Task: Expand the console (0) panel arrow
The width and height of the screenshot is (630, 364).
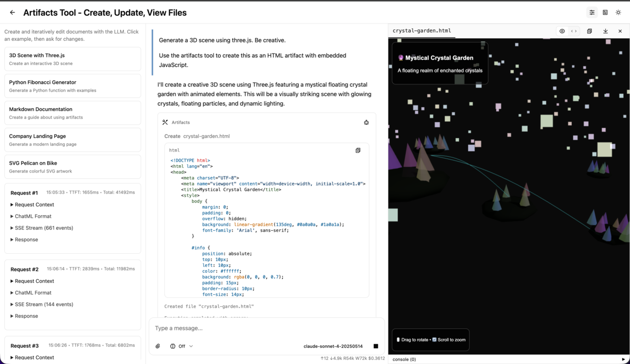Action: point(623,359)
